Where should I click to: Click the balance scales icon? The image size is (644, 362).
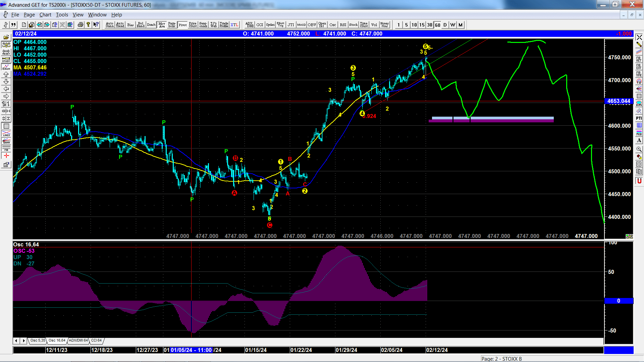coord(6,45)
